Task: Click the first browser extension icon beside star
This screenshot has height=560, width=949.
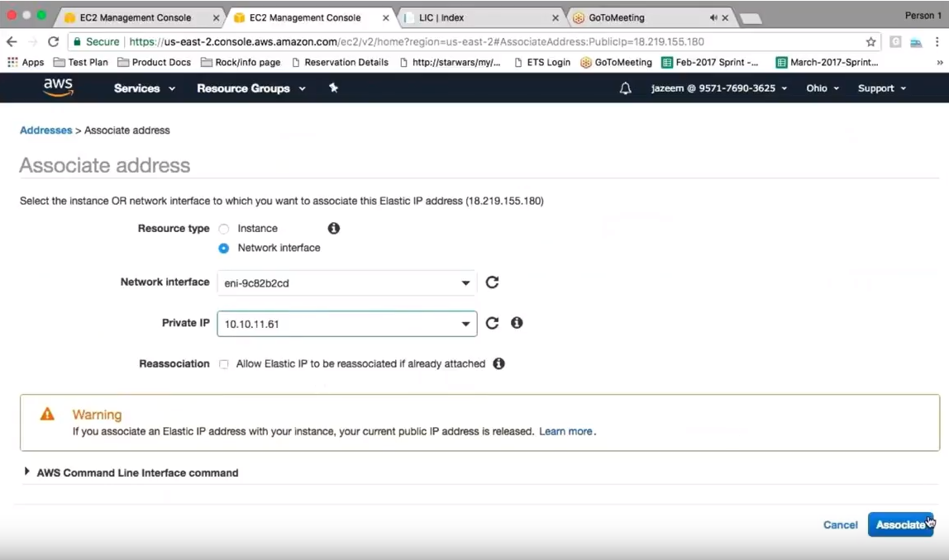Action: click(x=895, y=42)
